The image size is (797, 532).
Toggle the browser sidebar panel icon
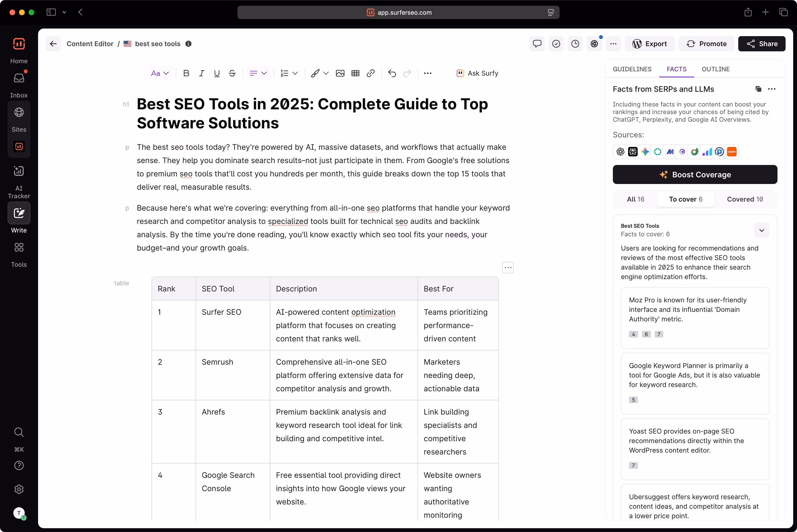(x=51, y=12)
